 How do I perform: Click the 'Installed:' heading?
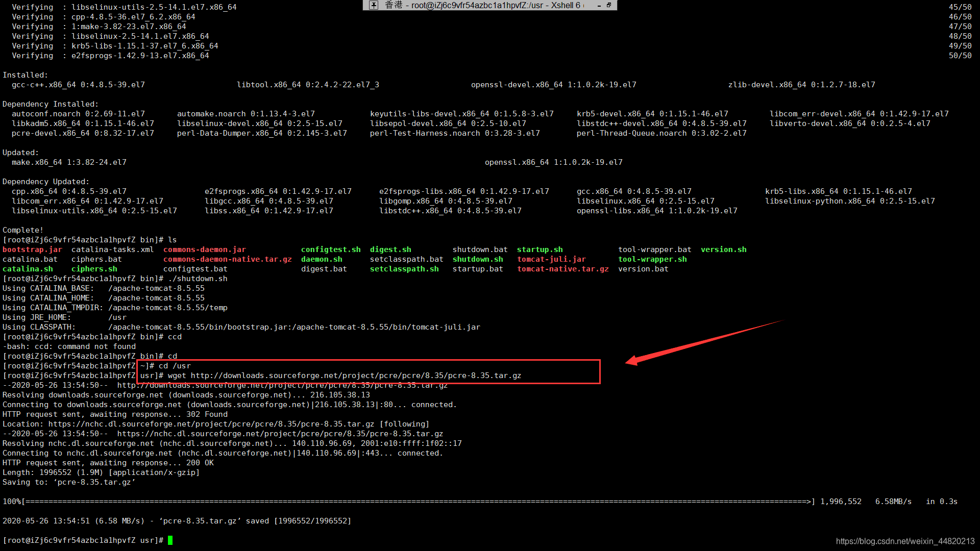(25, 75)
